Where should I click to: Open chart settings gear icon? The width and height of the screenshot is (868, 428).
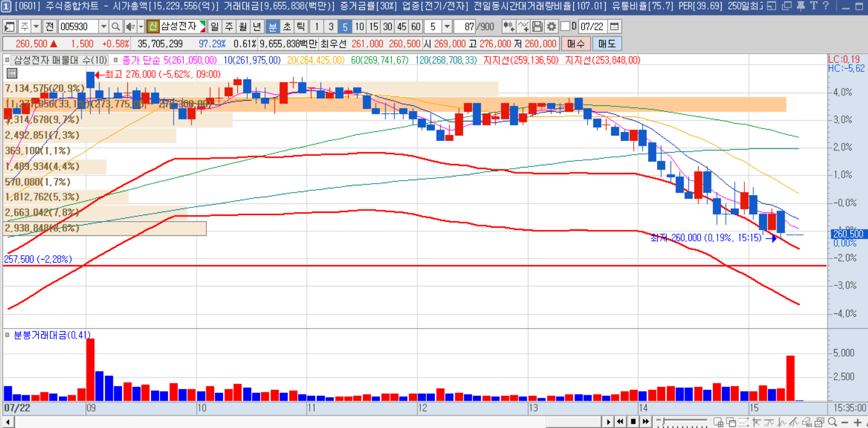click(552, 27)
